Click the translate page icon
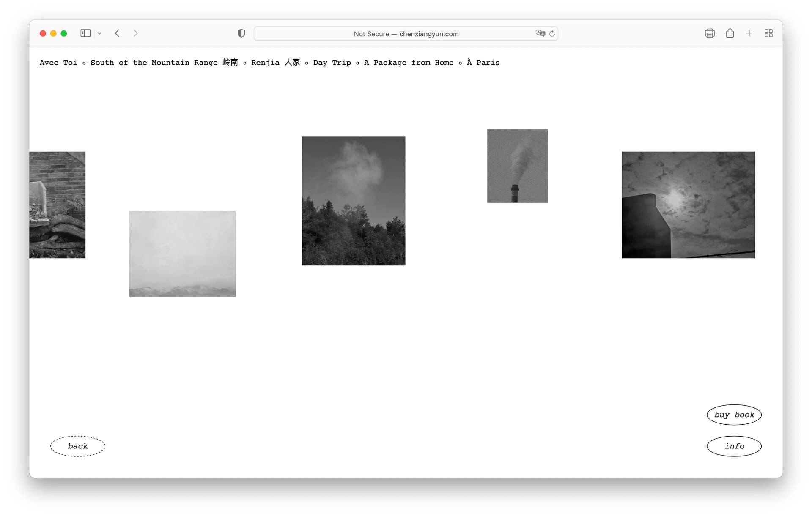Viewport: 812px width, 516px height. point(540,33)
